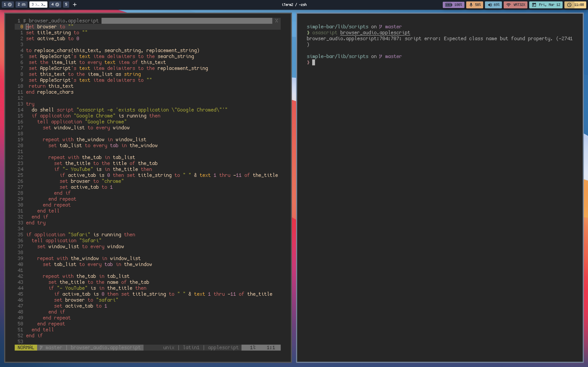The image size is (588, 367).
Task: Click the clock time widget 11:08
Action: pos(575,5)
